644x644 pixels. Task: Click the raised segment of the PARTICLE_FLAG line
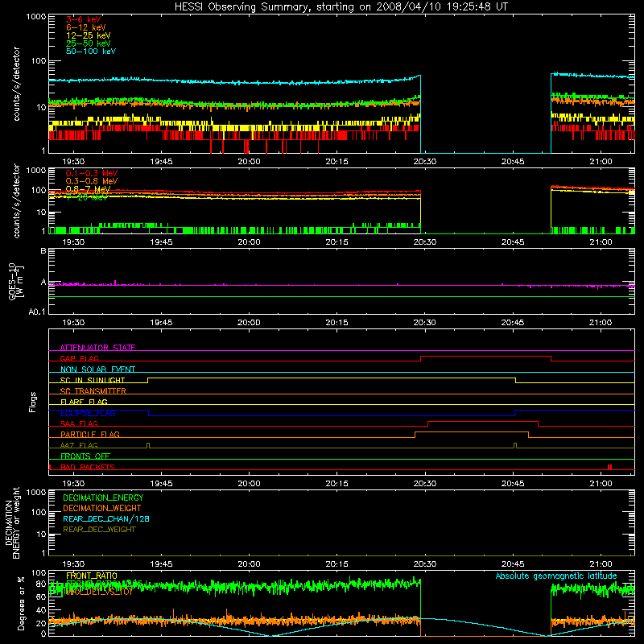[472, 432]
